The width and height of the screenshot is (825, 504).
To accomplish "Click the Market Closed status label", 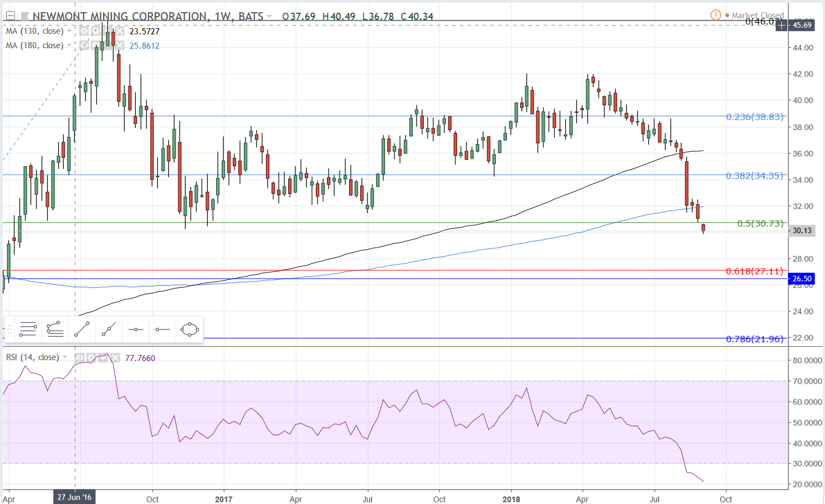I will (757, 15).
